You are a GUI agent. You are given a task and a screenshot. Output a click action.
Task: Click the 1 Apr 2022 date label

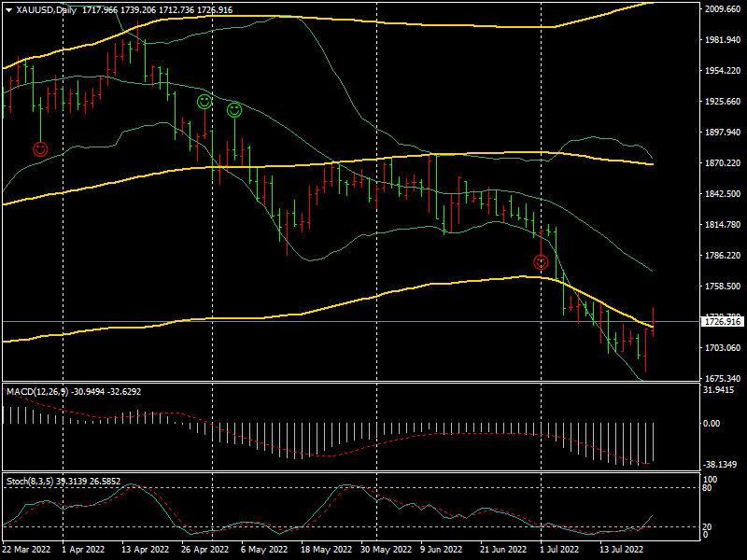click(83, 549)
